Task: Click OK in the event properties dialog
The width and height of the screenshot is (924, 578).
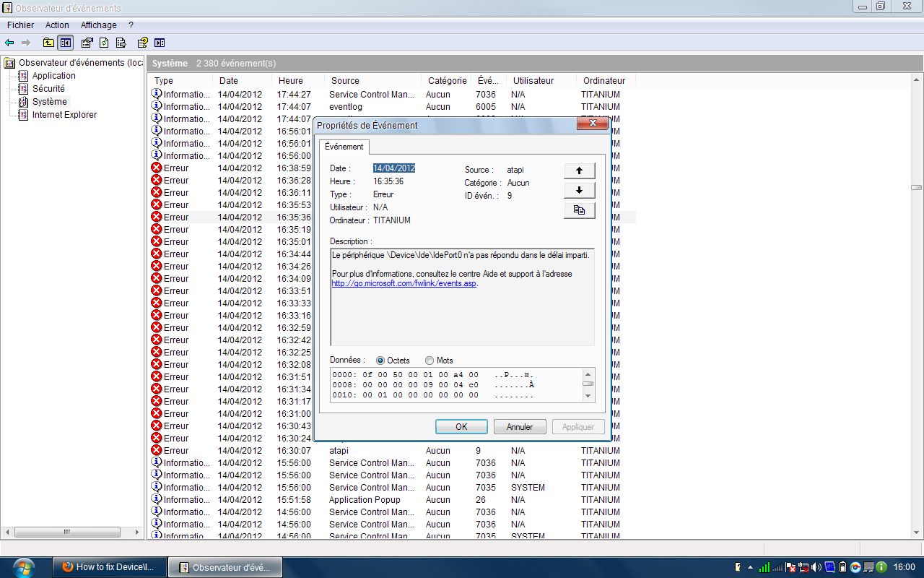Action: (x=461, y=427)
